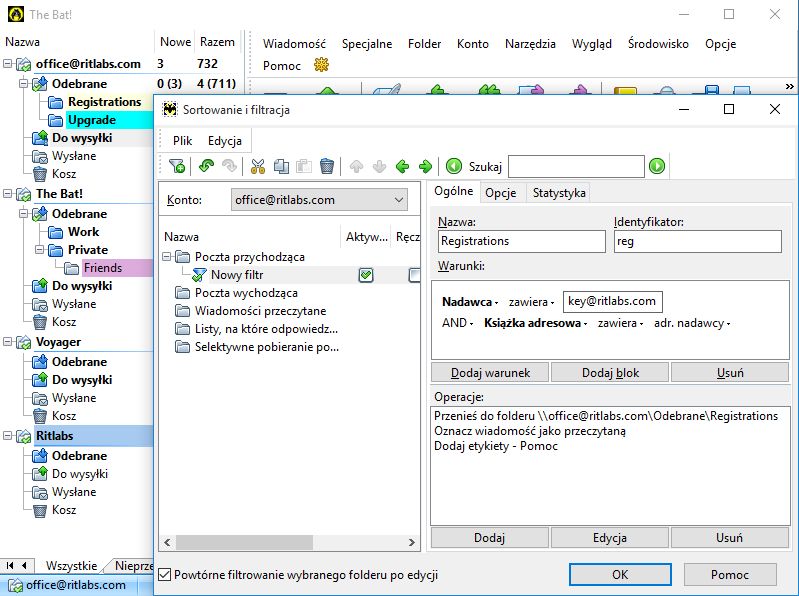Image resolution: width=799 pixels, height=596 pixels.
Task: Select Wszystkie tab at bottom
Action: pos(71,565)
